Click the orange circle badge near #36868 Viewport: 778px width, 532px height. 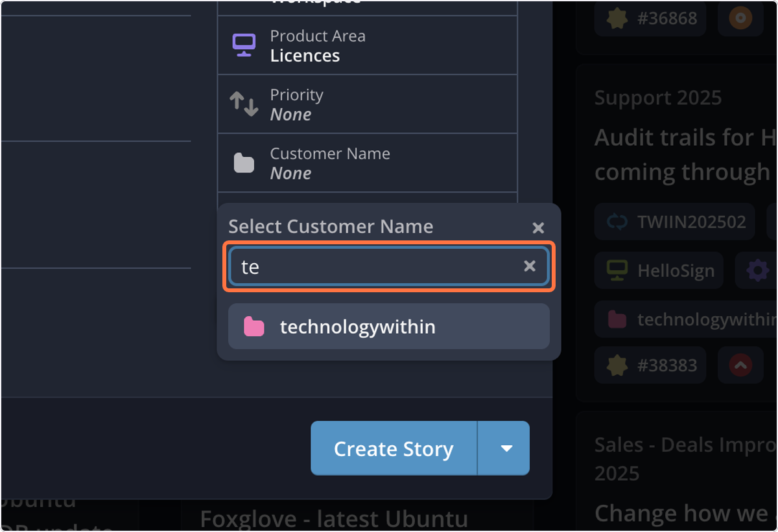click(x=740, y=18)
